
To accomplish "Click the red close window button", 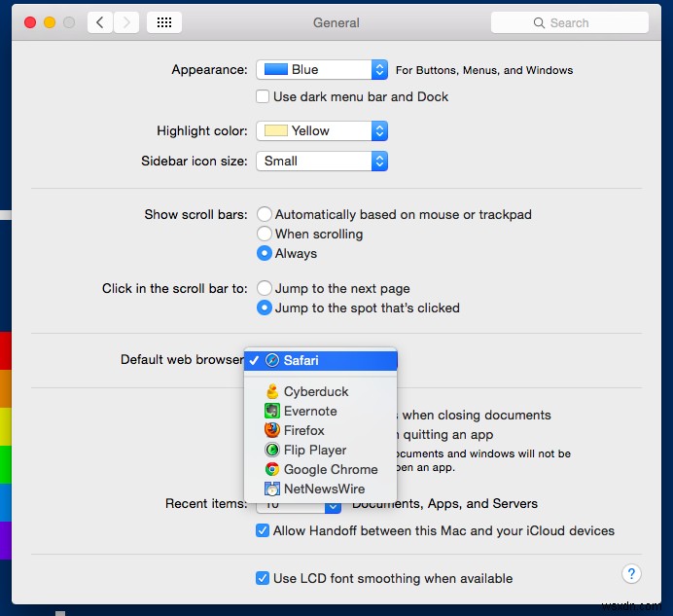I will click(30, 22).
